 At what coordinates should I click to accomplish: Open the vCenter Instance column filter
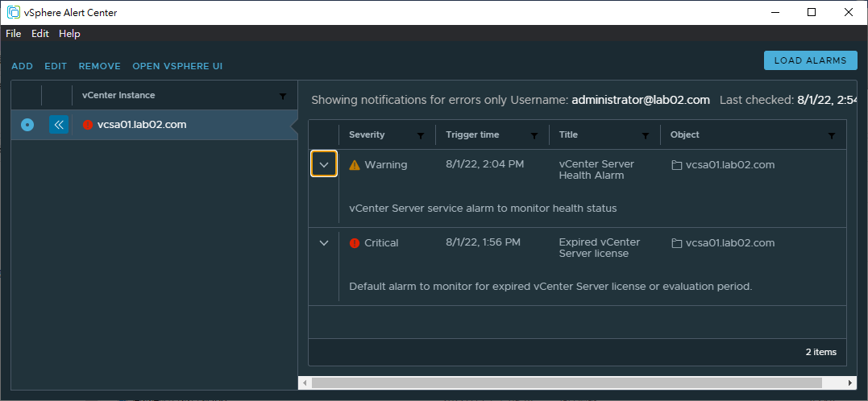[x=283, y=97]
